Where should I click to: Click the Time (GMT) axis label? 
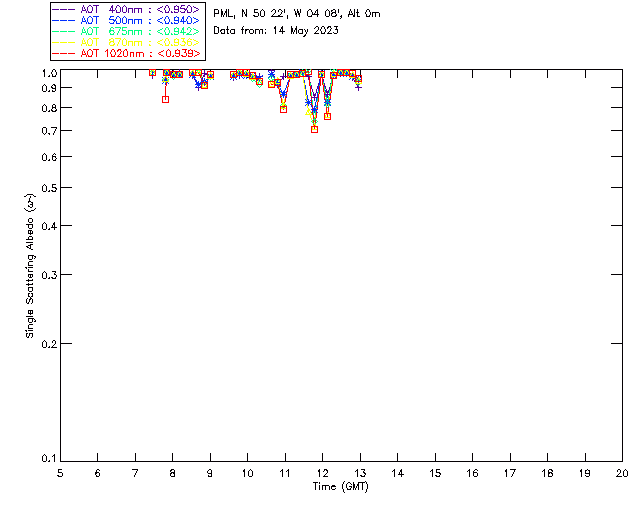(340, 487)
